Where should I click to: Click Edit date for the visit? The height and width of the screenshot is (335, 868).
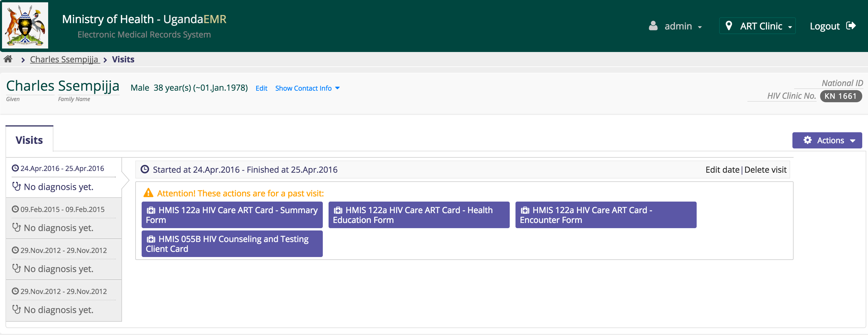722,170
